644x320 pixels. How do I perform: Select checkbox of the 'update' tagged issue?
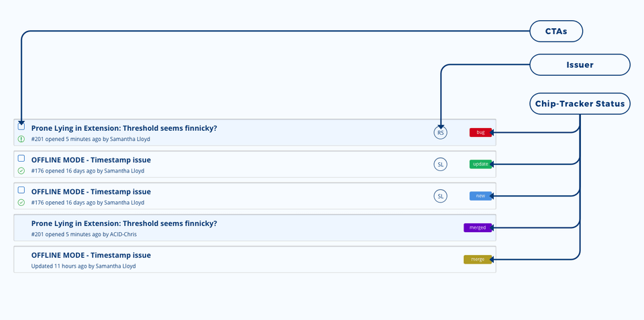coord(21,158)
